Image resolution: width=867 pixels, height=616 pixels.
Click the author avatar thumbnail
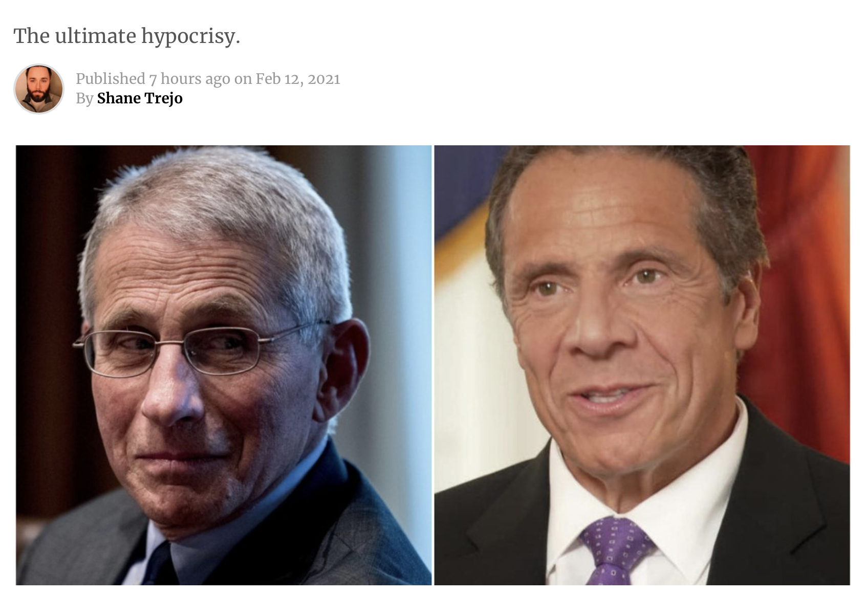tap(39, 89)
